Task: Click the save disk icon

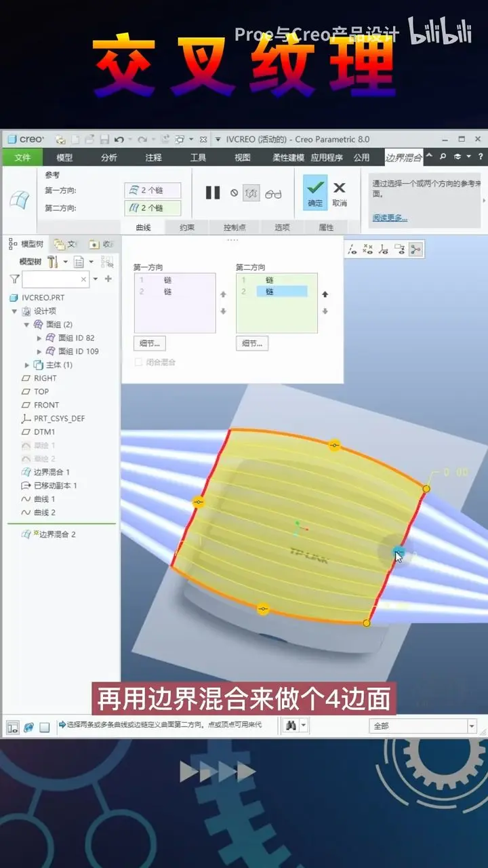Action: pos(104,139)
